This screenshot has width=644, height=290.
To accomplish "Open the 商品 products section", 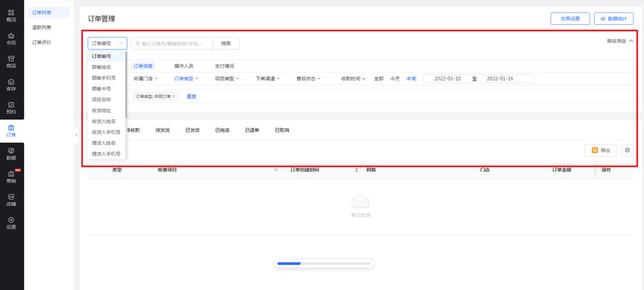I will [x=11, y=62].
